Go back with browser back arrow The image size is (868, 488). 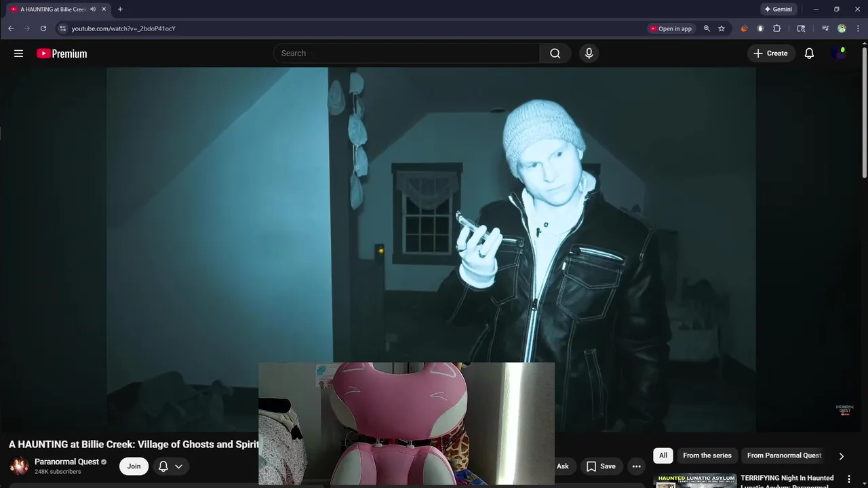tap(11, 28)
